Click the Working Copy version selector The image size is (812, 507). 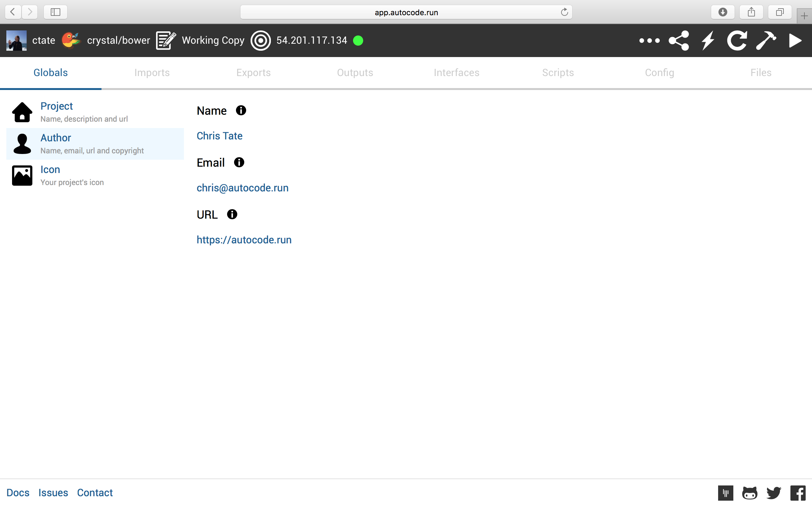tap(213, 41)
